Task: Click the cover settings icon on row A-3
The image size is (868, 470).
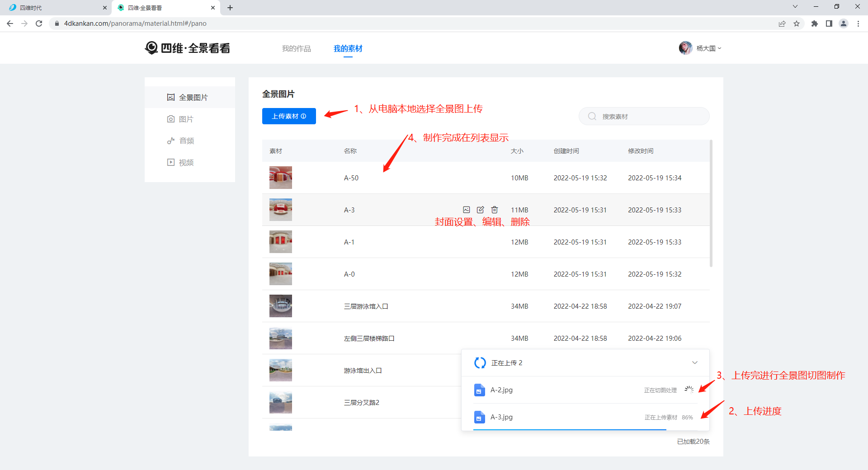Action: tap(467, 210)
